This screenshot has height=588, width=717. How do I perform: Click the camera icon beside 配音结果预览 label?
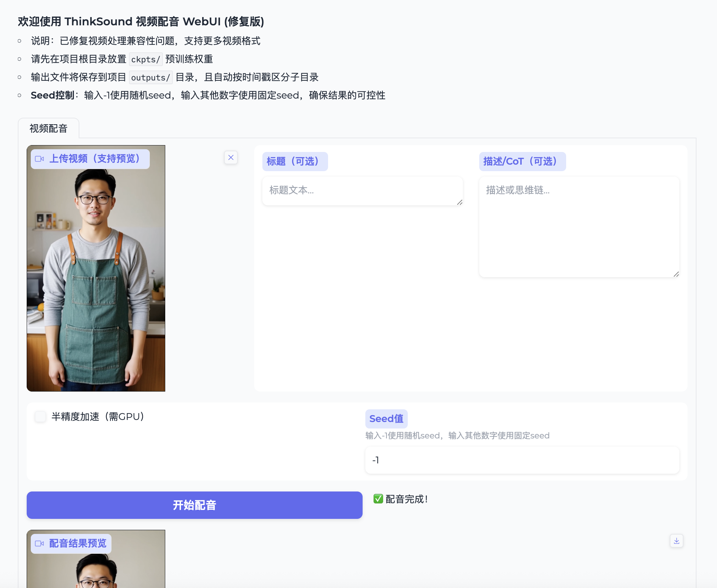[x=39, y=544]
